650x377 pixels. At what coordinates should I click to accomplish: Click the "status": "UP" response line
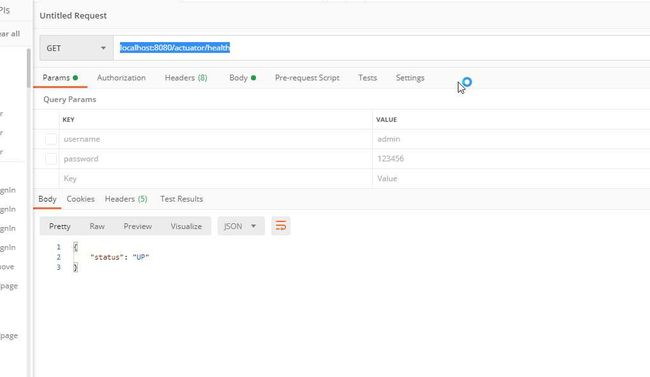[x=119, y=257]
